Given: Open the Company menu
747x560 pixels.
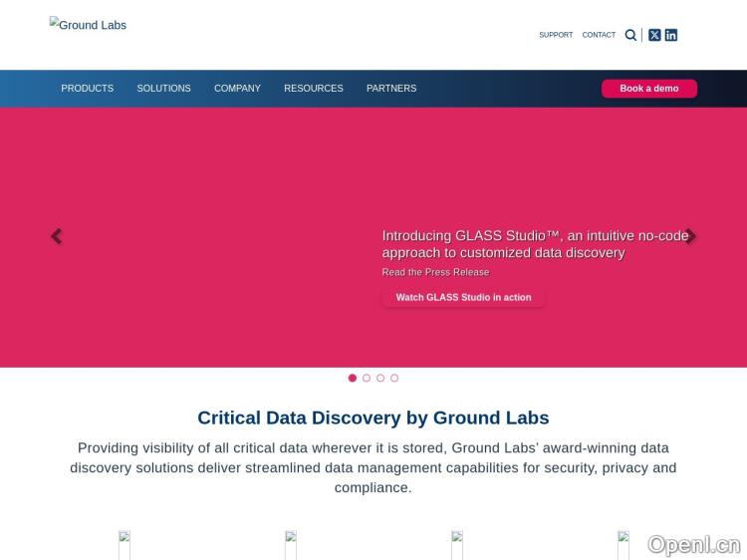Looking at the screenshot, I should [237, 88].
